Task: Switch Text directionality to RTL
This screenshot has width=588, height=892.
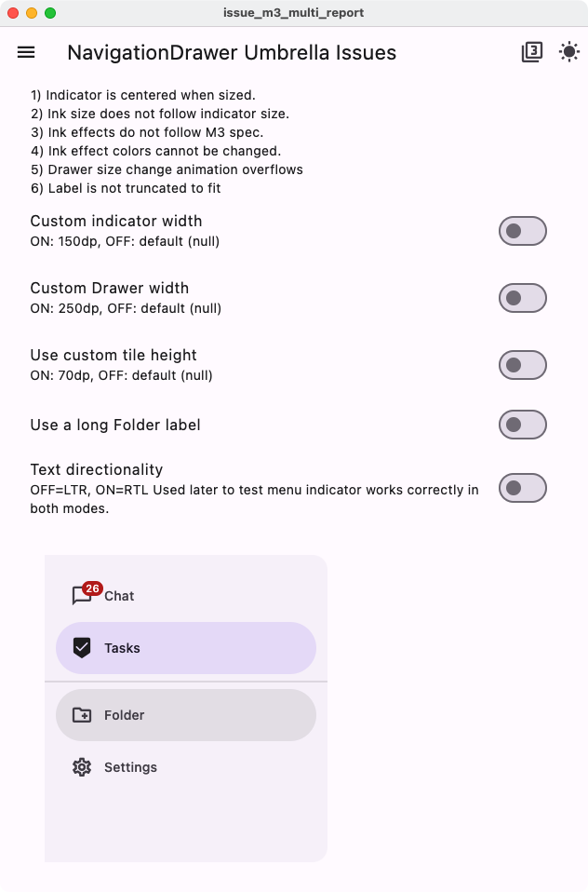Action: [x=522, y=487]
